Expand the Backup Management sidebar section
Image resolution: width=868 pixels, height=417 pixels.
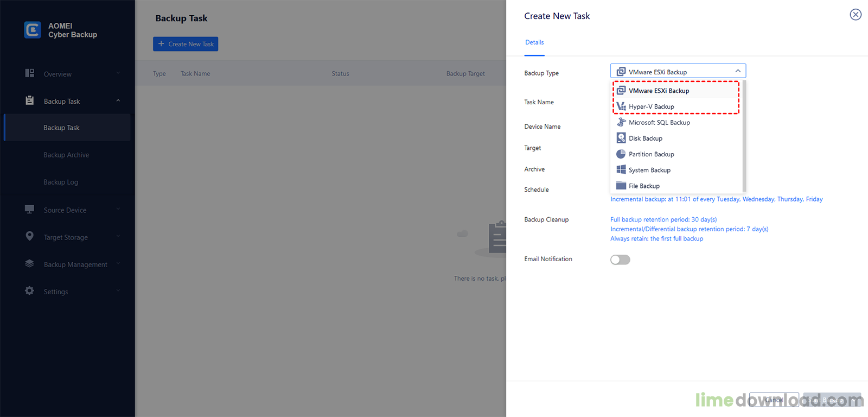[118, 263]
